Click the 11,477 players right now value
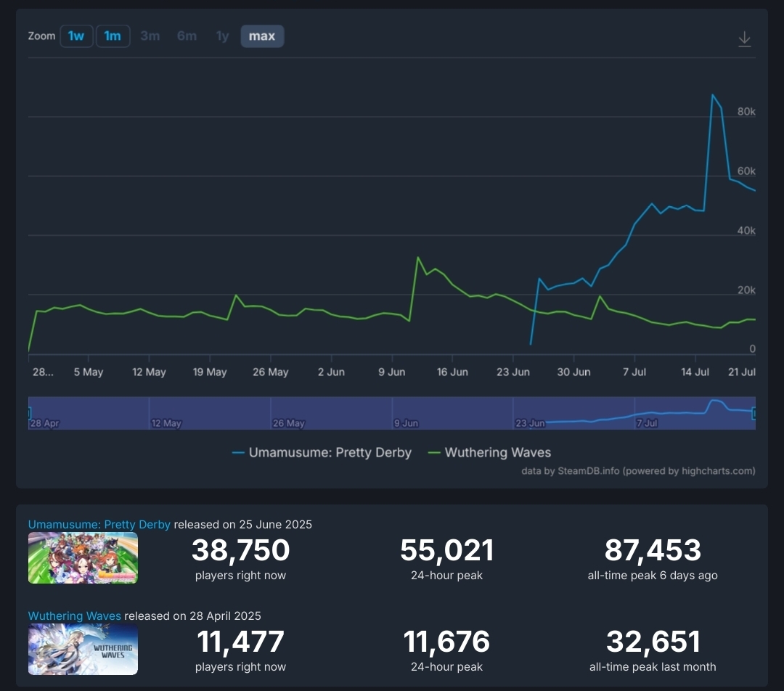 240,642
